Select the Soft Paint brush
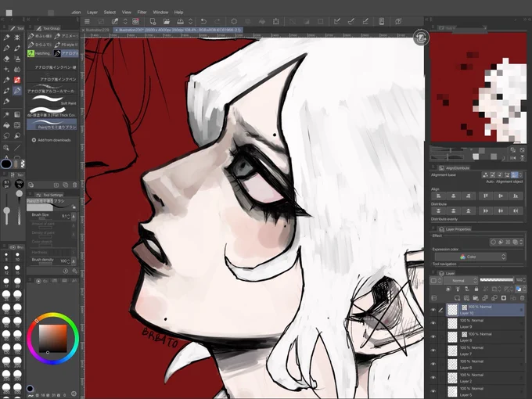 52,100
